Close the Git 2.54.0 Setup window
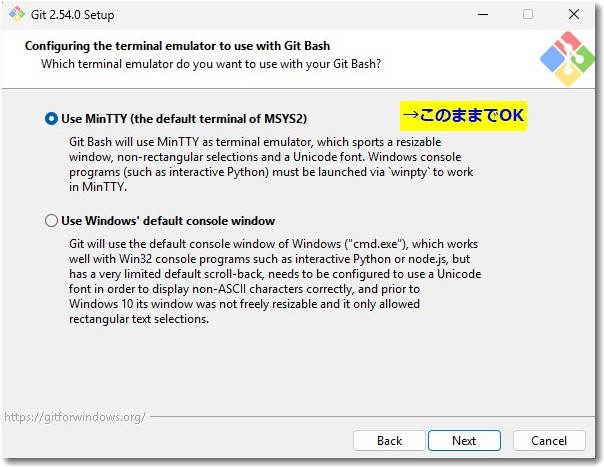This screenshot has width=604, height=467. 574,15
